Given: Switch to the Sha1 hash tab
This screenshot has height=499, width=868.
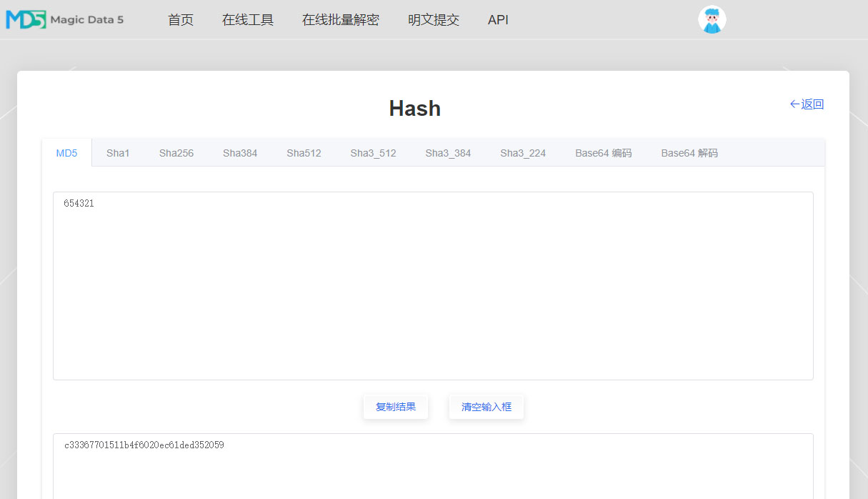Looking at the screenshot, I should (117, 152).
